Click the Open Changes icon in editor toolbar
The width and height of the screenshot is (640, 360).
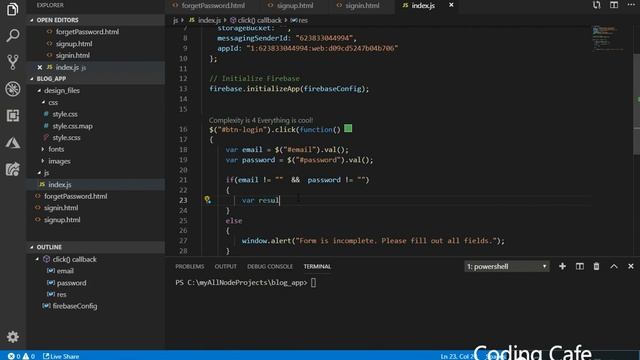596,5
